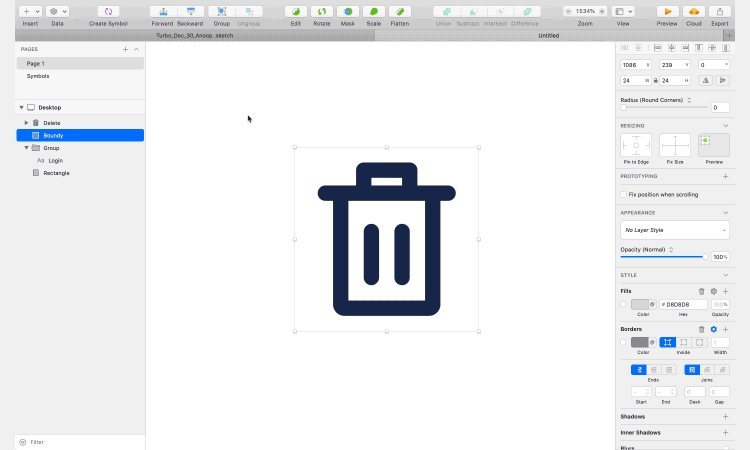Open the No Layer Style dropdown
This screenshot has width=750, height=450.
[675, 230]
